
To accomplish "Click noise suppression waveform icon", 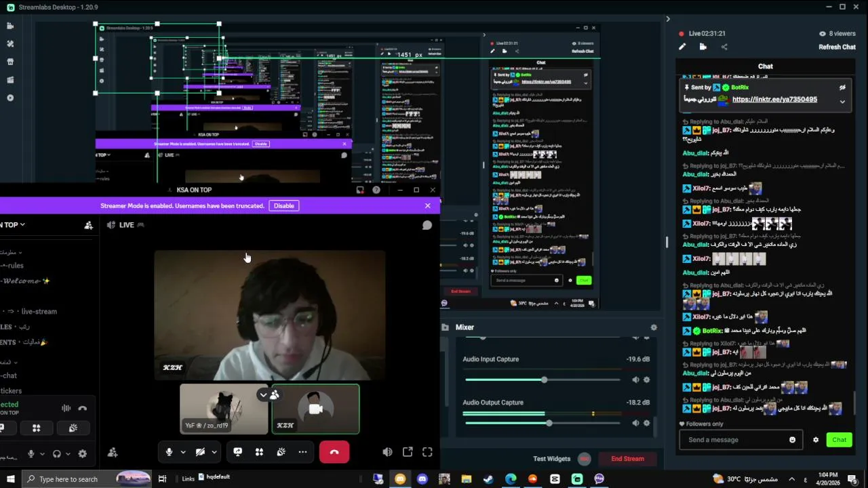I will (x=66, y=408).
